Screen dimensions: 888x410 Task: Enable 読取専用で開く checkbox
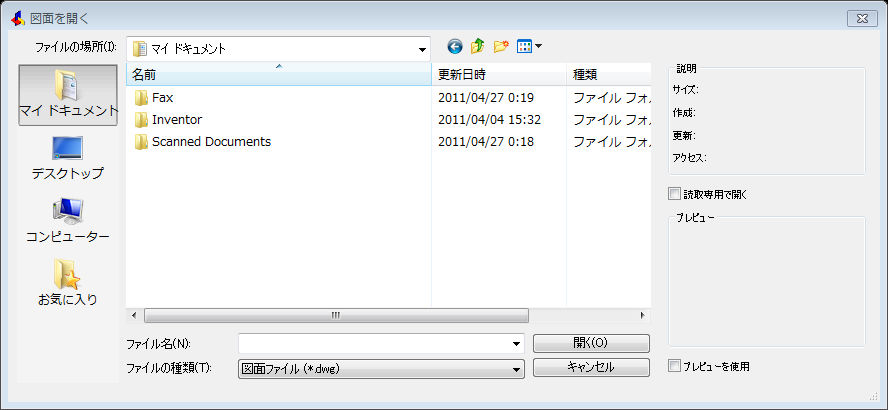click(674, 194)
